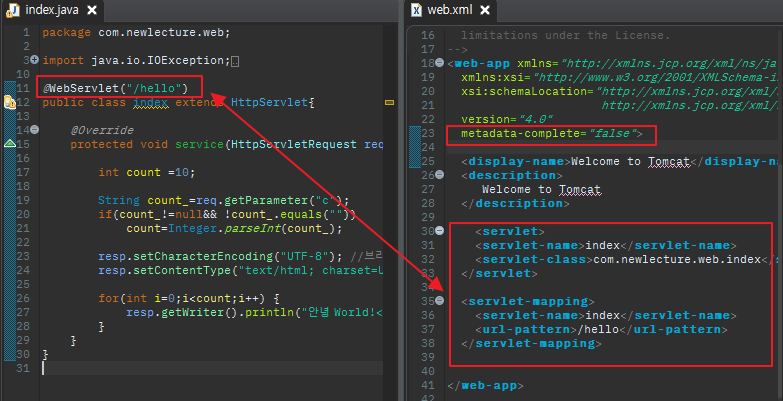The height and width of the screenshot is (401, 783).
Task: Click the servlet-mapping opening tag on line 35
Action: coord(528,302)
